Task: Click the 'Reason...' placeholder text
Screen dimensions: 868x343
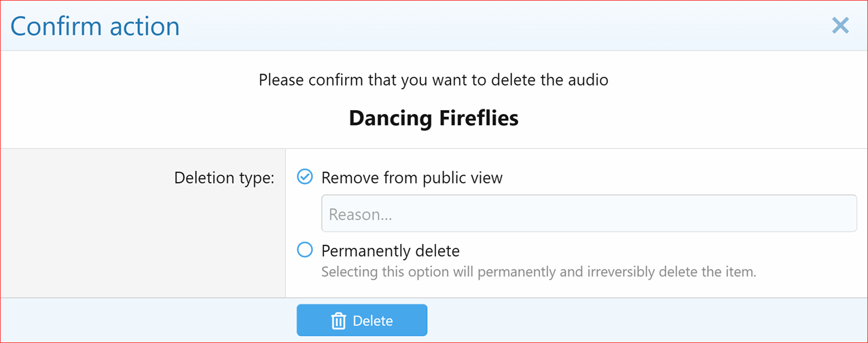Action: point(361,215)
